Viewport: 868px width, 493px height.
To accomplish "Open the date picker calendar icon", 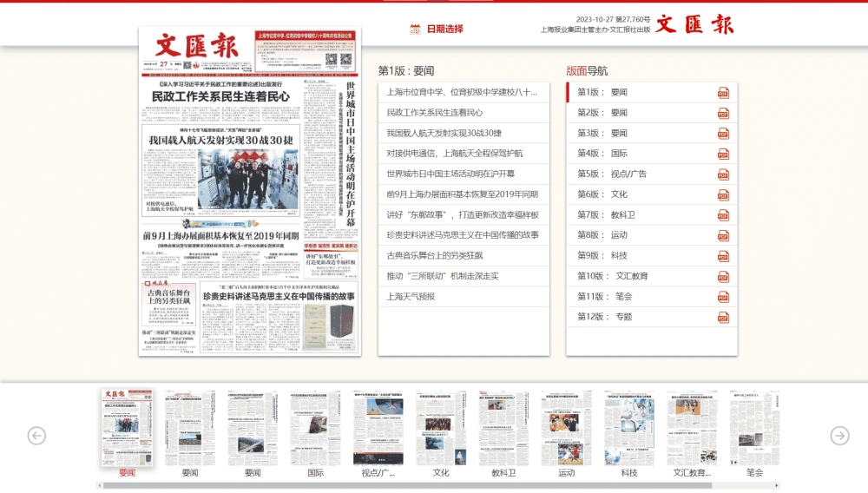I will pyautogui.click(x=415, y=30).
